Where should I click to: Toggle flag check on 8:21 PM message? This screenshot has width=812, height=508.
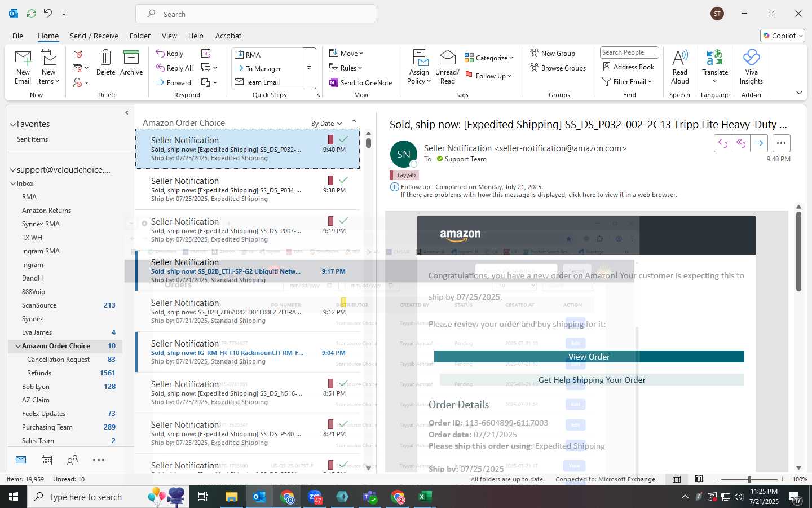(343, 424)
